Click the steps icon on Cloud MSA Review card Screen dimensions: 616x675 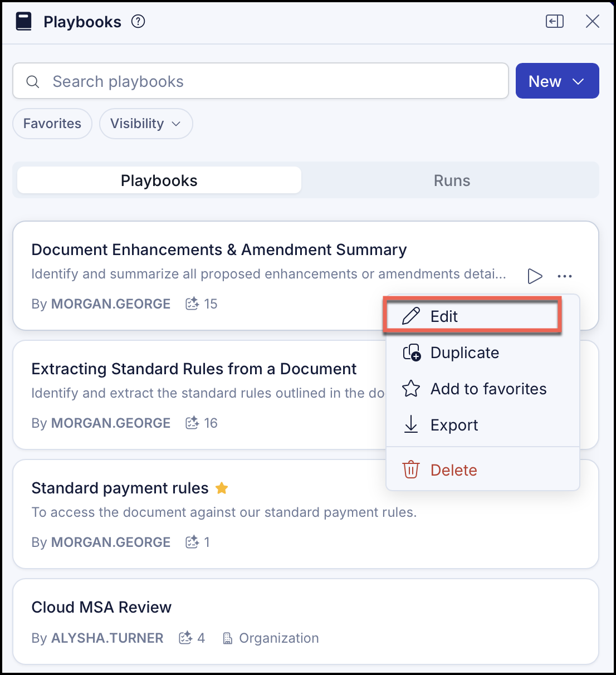click(185, 638)
